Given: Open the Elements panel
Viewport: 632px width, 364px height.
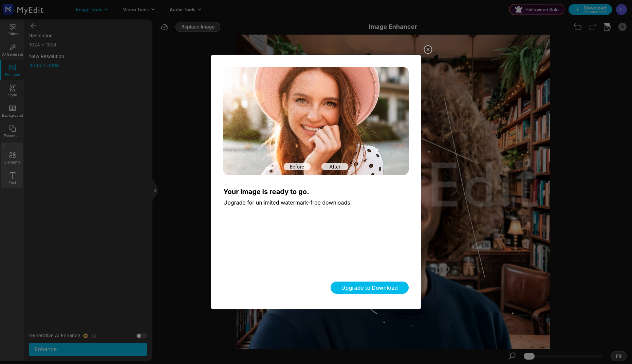Looking at the screenshot, I should click(x=13, y=158).
